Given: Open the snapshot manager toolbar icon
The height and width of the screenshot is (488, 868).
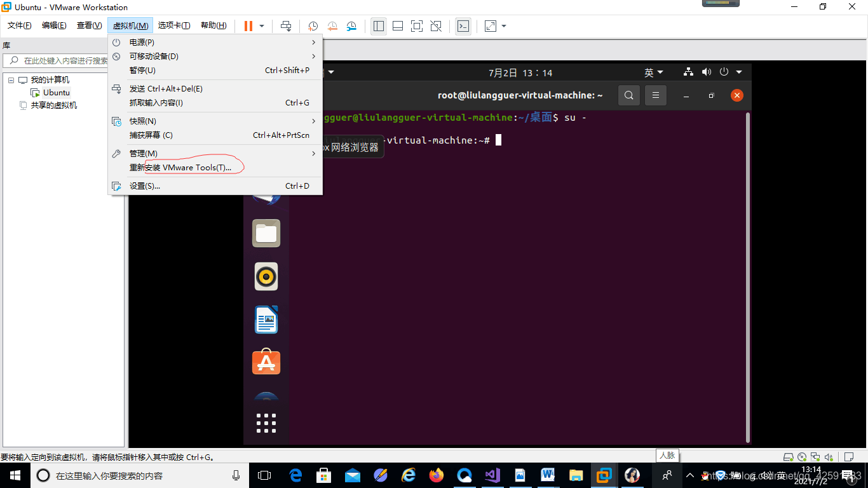Looking at the screenshot, I should pyautogui.click(x=351, y=26).
